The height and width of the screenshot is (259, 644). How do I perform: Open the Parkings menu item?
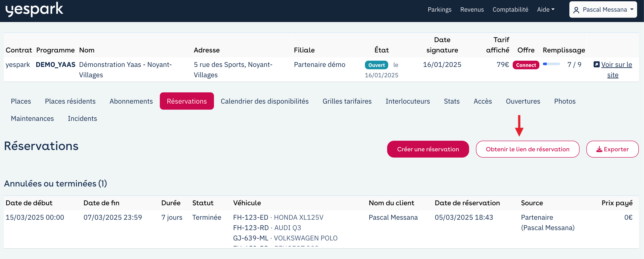(x=439, y=9)
